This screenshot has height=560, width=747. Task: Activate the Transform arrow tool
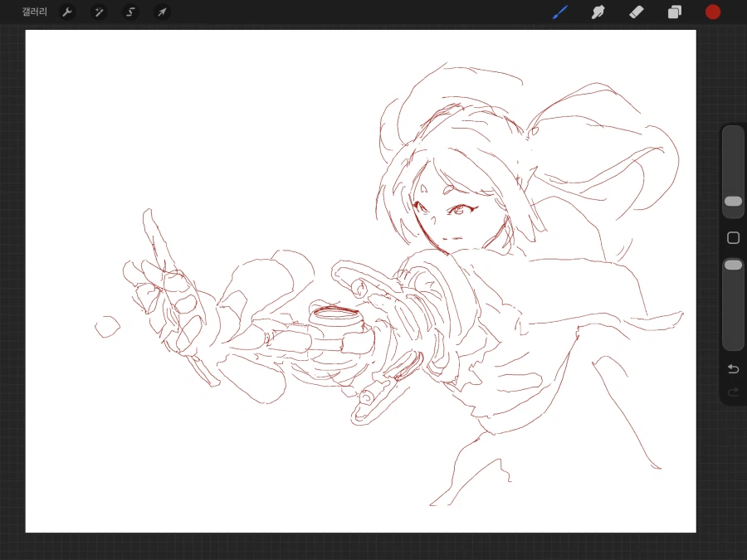click(x=162, y=12)
